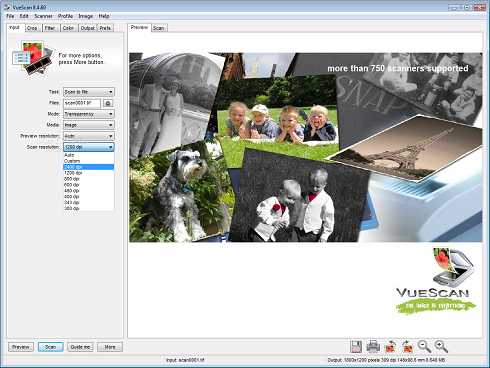Viewport: 490px width, 368px height.
Task: Select the Preview tab above image
Action: click(139, 27)
